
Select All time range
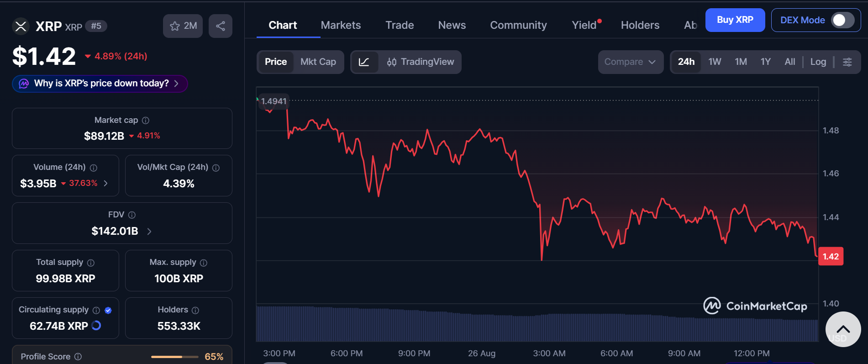click(790, 62)
